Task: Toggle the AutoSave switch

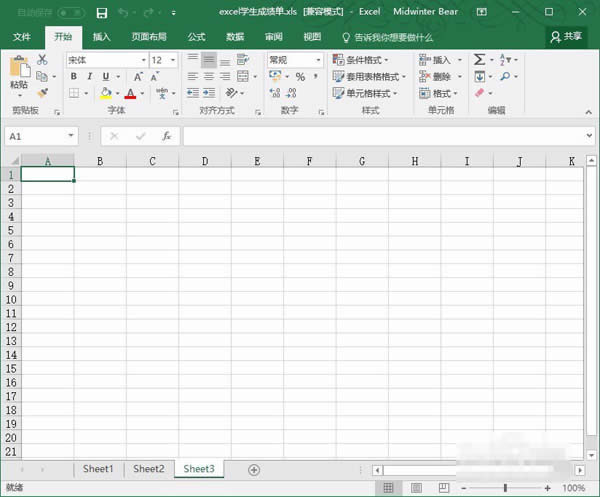Action: [x=71, y=12]
